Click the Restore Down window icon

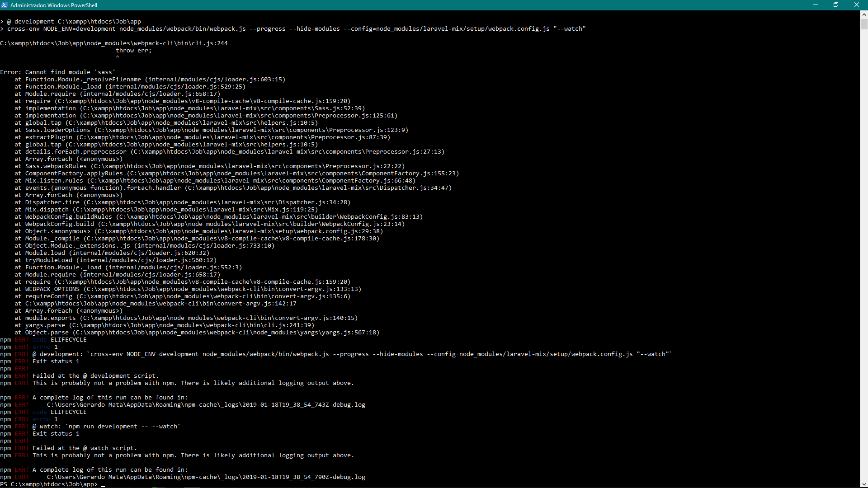[x=836, y=5]
